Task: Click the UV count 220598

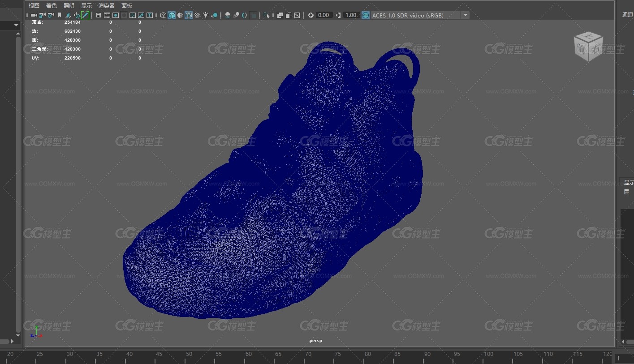Action: pyautogui.click(x=73, y=58)
